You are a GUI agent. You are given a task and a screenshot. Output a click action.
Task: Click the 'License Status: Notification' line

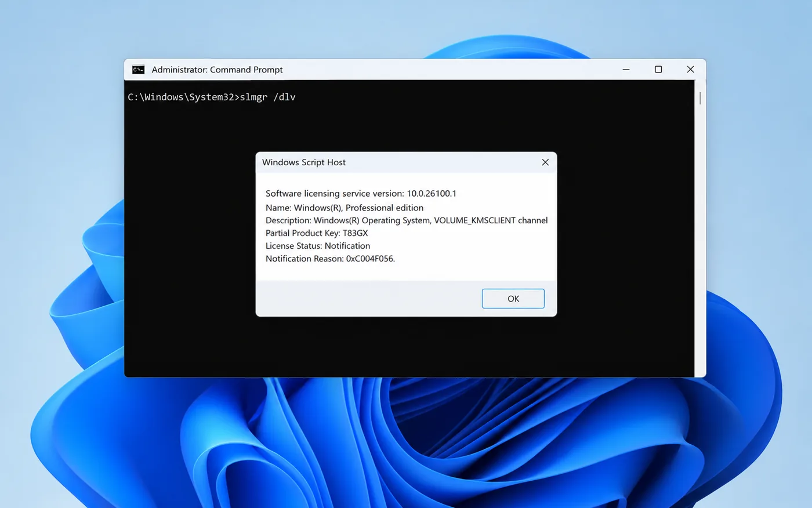pyautogui.click(x=318, y=246)
